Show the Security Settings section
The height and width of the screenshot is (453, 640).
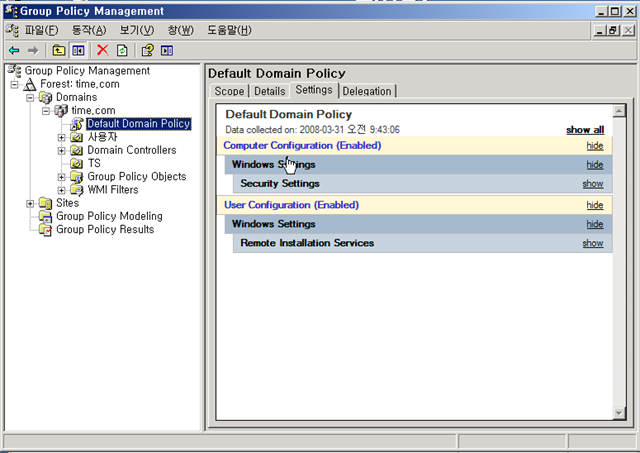pyautogui.click(x=593, y=184)
